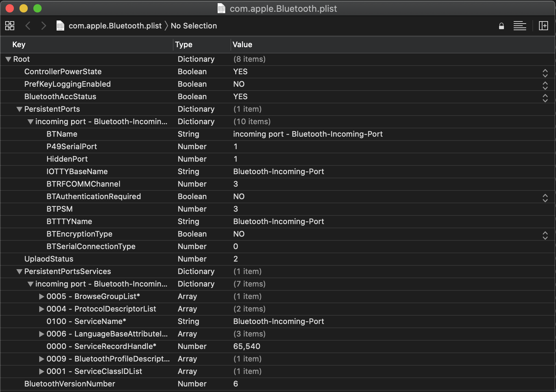Screen dimensions: 556x392
Task: Click the UplaodStatus value 2
Action: [x=236, y=259]
